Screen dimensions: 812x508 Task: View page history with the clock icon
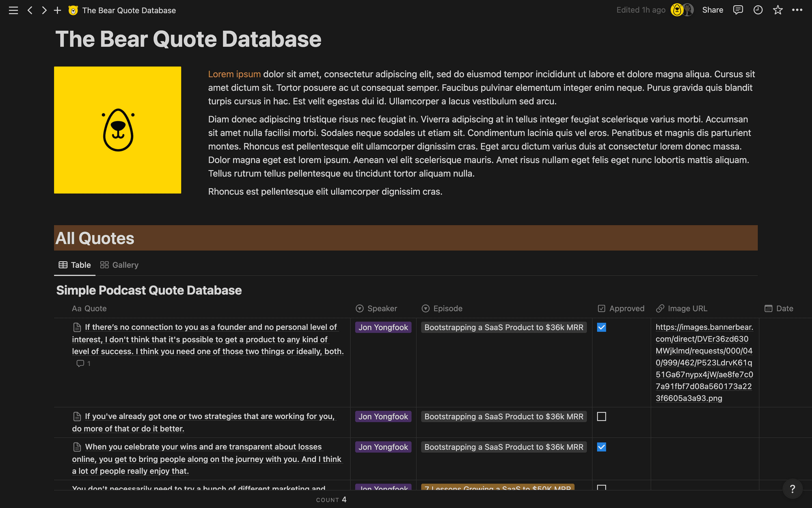click(758, 10)
